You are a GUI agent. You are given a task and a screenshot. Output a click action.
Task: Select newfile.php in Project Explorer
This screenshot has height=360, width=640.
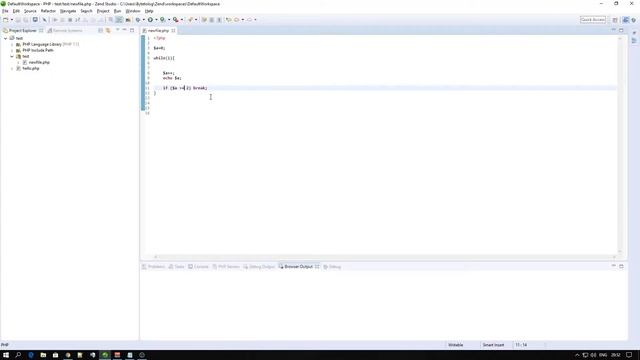(39, 62)
